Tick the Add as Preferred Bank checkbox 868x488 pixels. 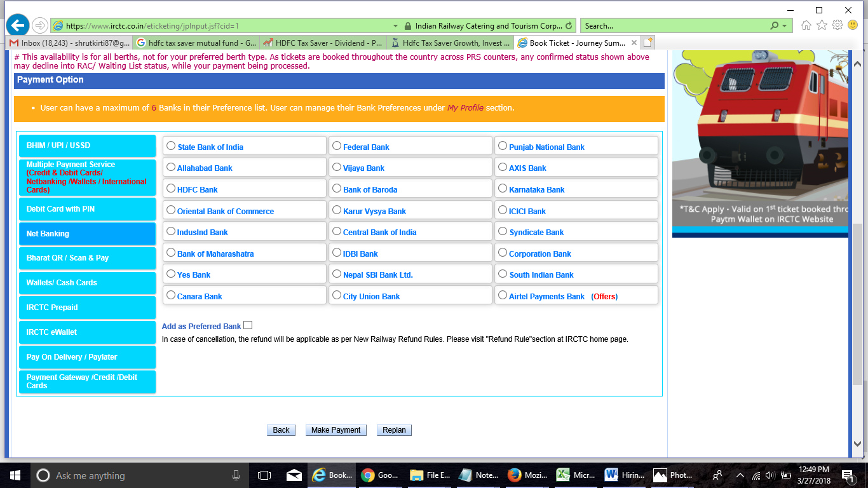click(248, 325)
